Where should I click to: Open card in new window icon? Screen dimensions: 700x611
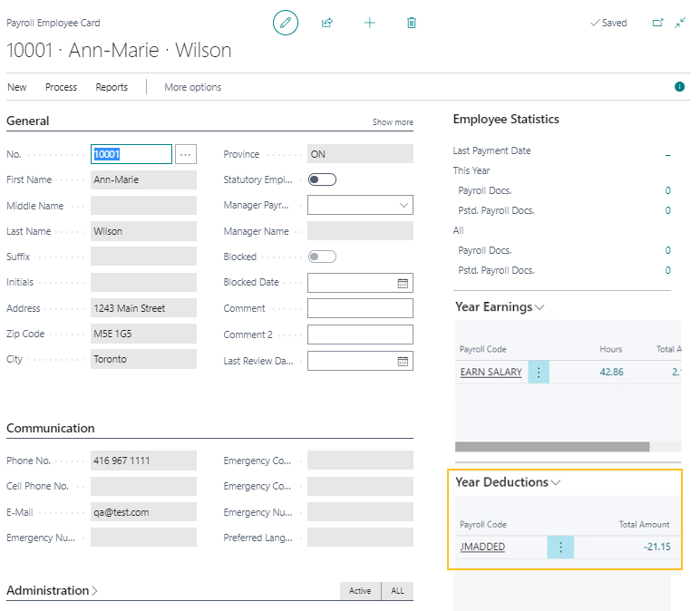pyautogui.click(x=657, y=23)
